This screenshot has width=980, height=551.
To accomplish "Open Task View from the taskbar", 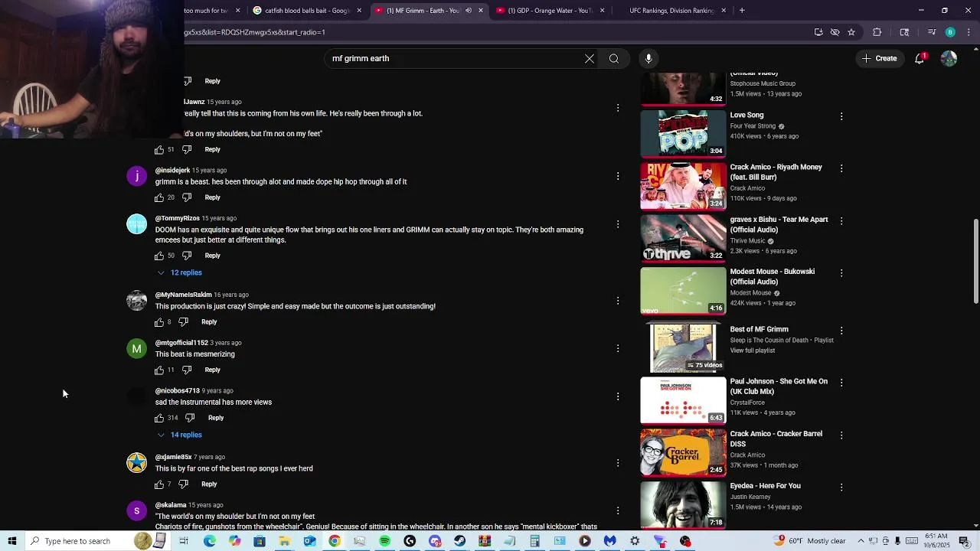I will coord(184,541).
